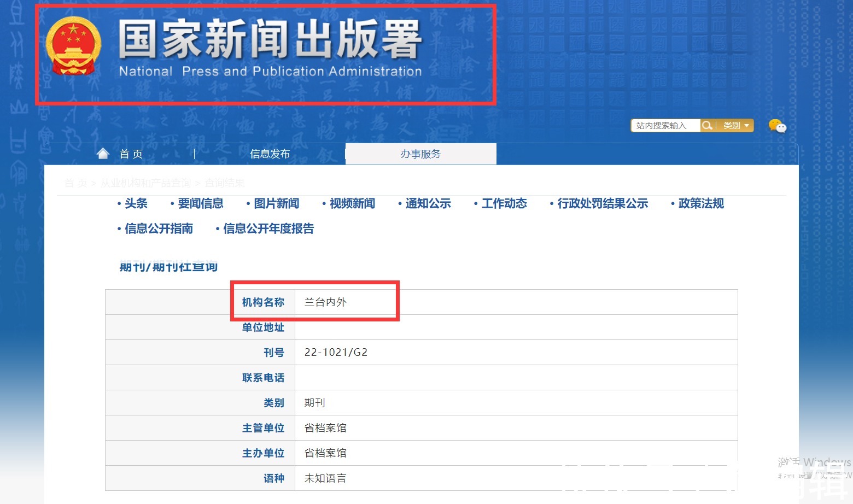This screenshot has width=853, height=504.
Task: Select the 办事服务 tab
Action: pos(420,154)
